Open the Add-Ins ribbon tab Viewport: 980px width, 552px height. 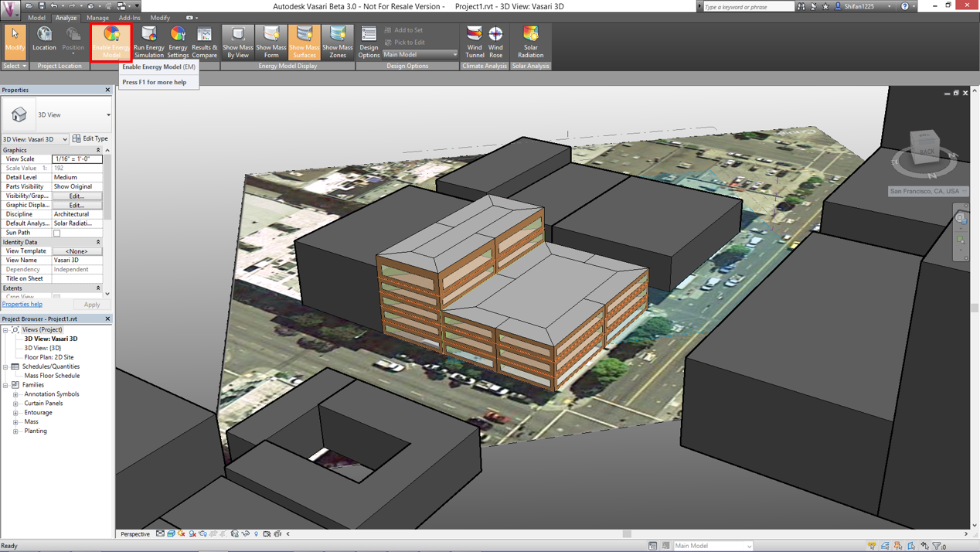129,18
